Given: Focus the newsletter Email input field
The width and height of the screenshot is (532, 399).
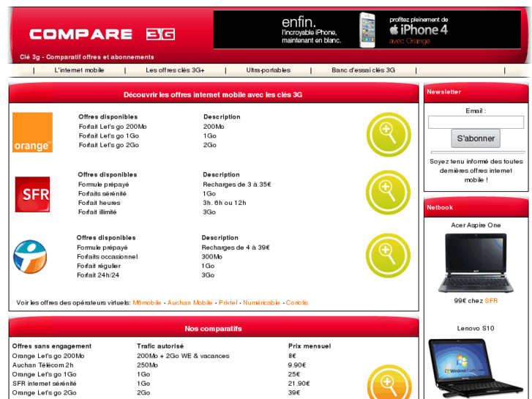Looking at the screenshot, I should coord(476,122).
